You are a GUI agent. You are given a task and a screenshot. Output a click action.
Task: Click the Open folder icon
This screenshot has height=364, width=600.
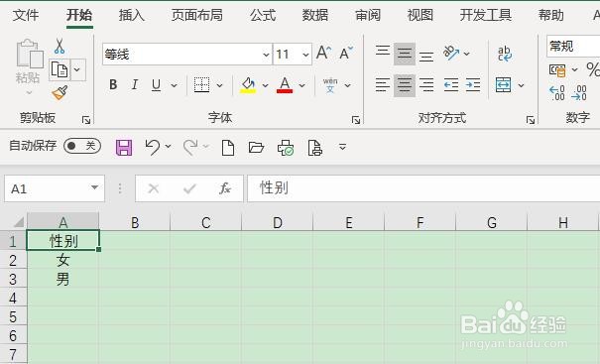coord(256,147)
